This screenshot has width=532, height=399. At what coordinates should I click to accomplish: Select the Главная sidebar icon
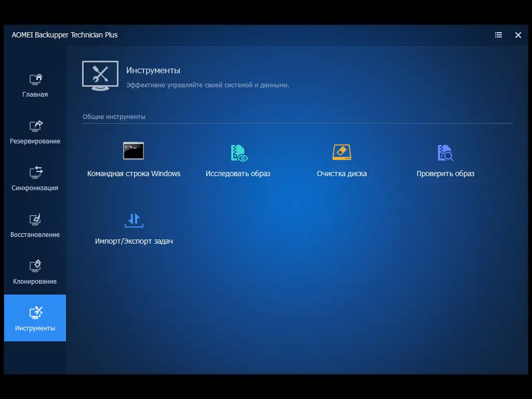[34, 79]
